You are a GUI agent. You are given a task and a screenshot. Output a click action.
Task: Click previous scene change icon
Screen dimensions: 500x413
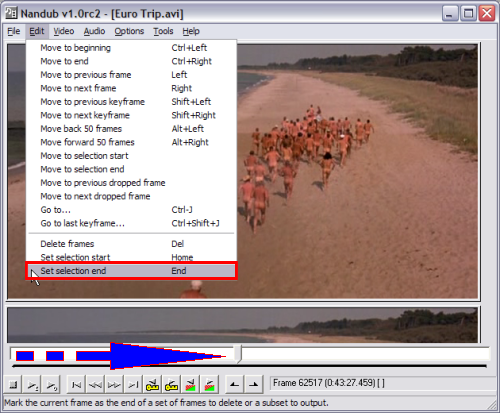[190, 385]
